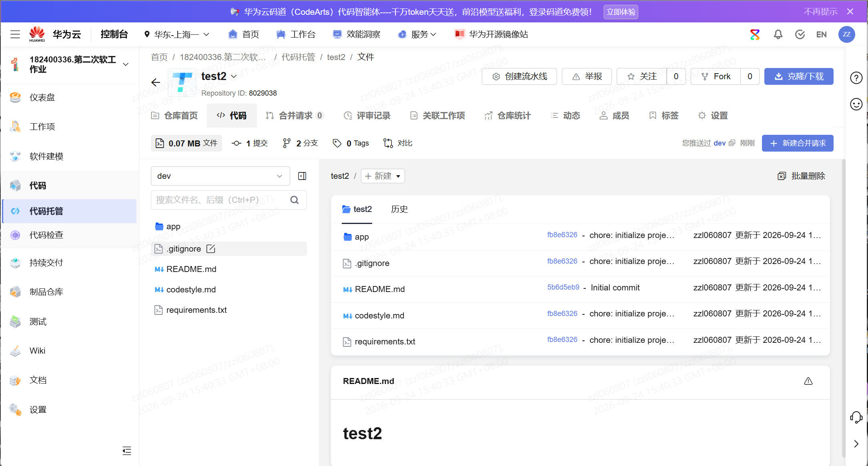Click the help question mark icon
The image size is (868, 466).
(856, 78)
